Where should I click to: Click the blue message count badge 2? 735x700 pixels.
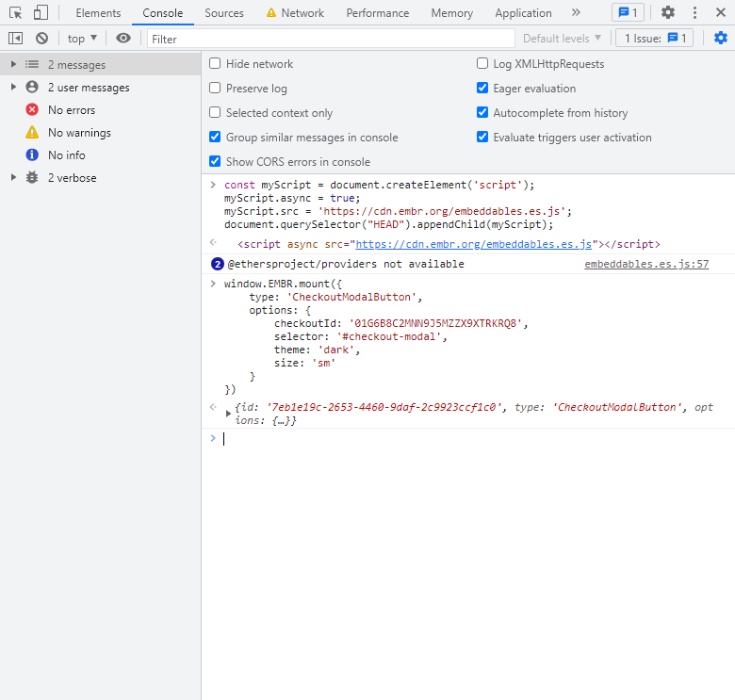click(218, 264)
